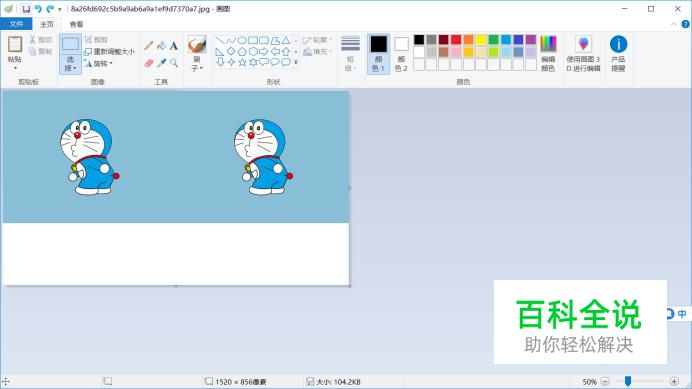The height and width of the screenshot is (389, 692).
Task: Expand the shapes gallery with the More arrow
Action: [296, 62]
